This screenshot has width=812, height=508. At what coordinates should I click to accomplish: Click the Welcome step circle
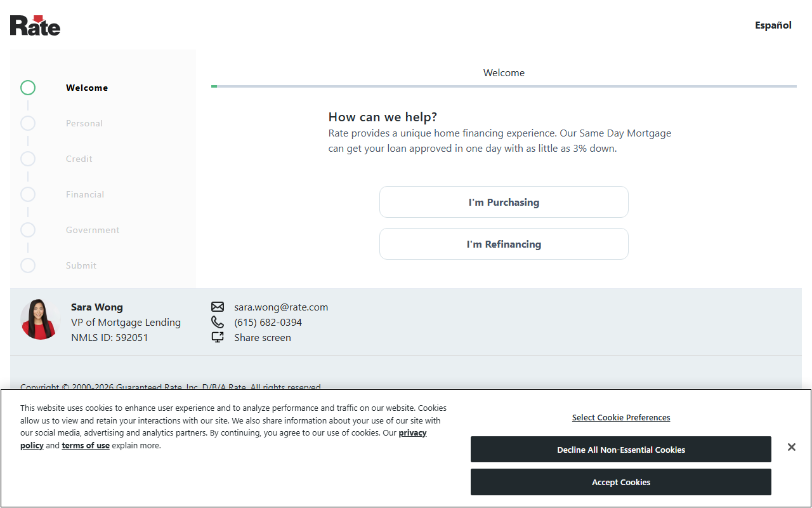28,88
